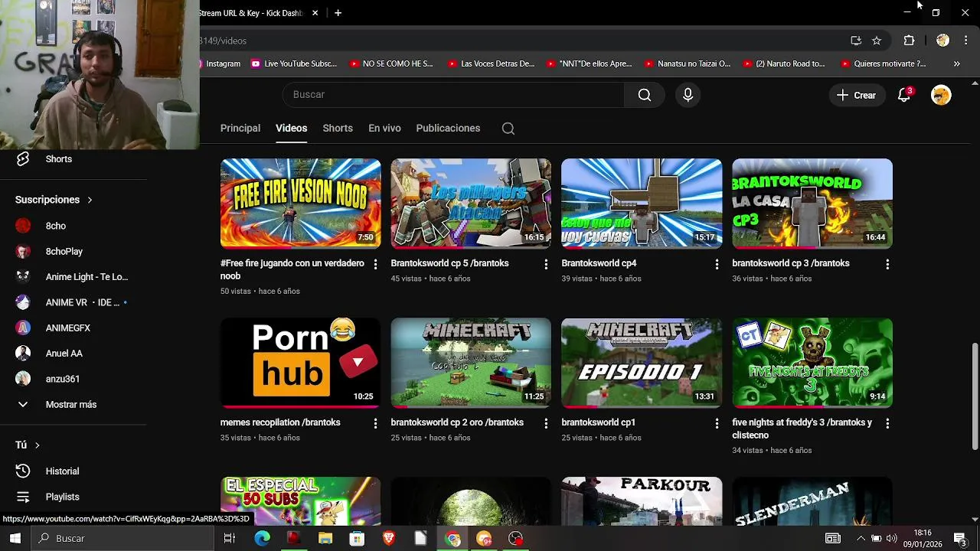Expand the Suscripciones section arrow
This screenshot has height=551, width=980.
[90, 200]
